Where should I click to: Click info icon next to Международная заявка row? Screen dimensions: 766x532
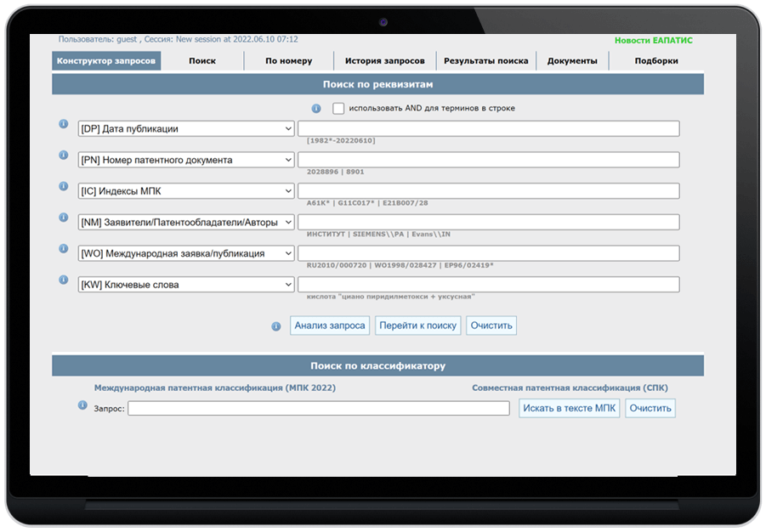point(63,248)
